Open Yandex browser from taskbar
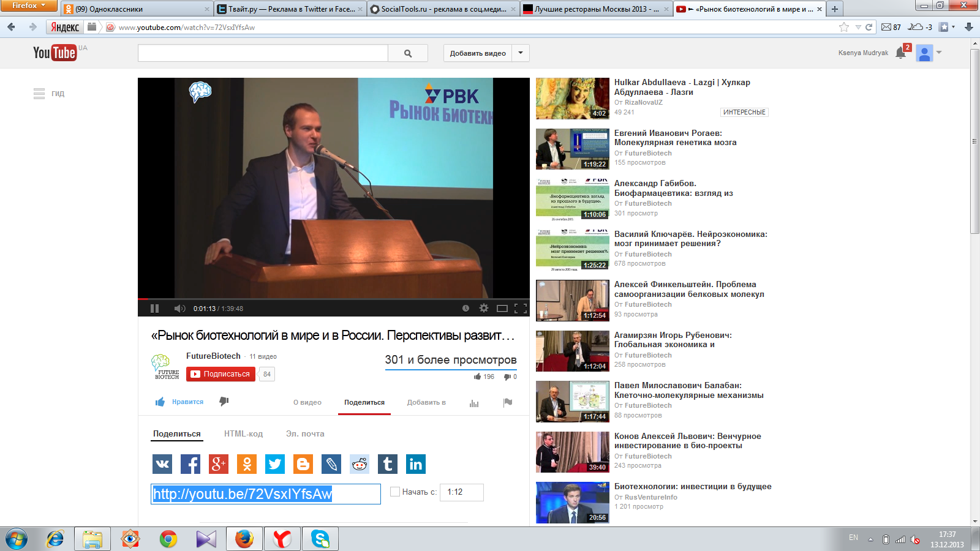 point(282,539)
